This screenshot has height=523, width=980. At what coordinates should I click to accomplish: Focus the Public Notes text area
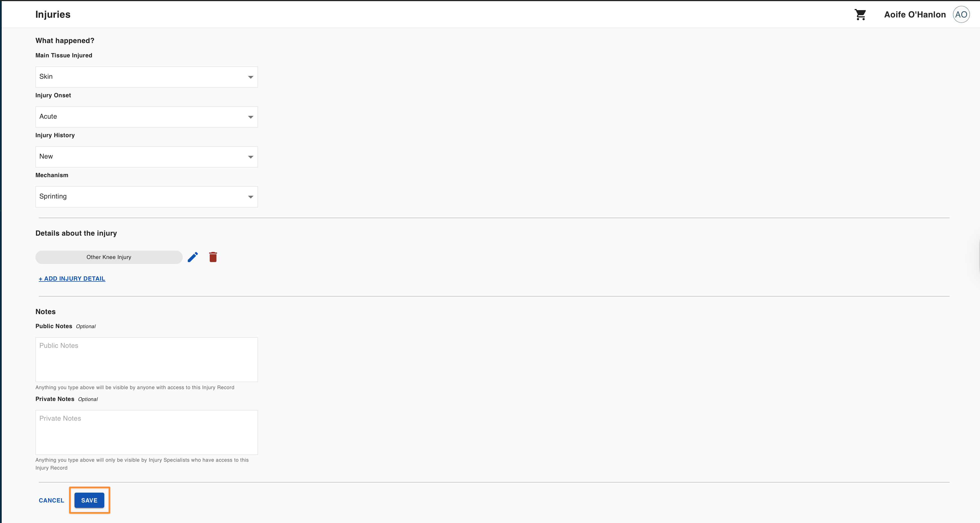coord(146,359)
